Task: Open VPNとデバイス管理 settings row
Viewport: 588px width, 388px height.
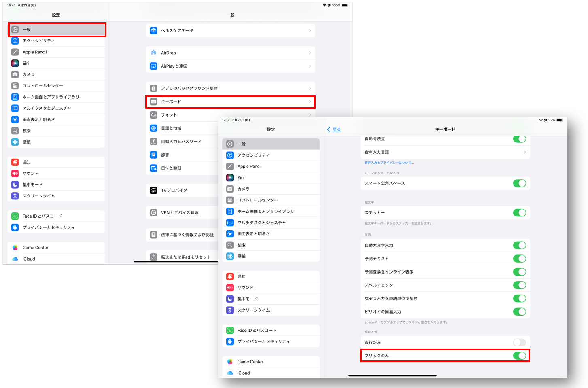Action: coord(182,212)
